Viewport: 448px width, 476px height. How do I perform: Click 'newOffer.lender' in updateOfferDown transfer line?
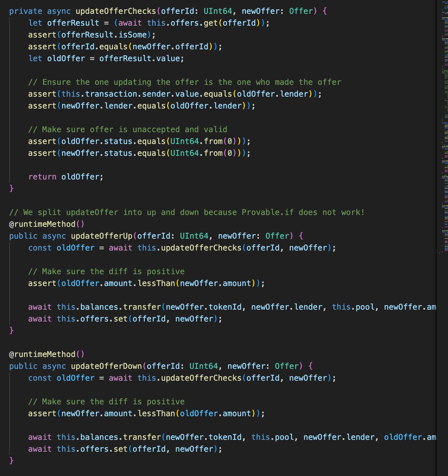[x=339, y=437]
